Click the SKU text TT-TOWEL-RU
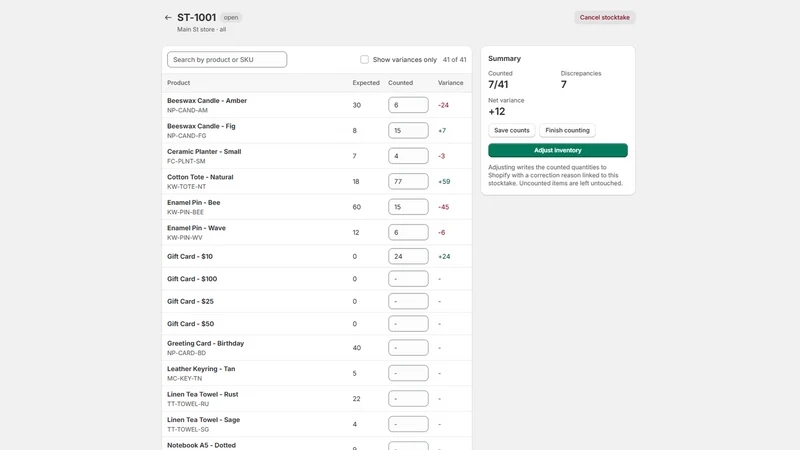This screenshot has width=800, height=450. 188,404
